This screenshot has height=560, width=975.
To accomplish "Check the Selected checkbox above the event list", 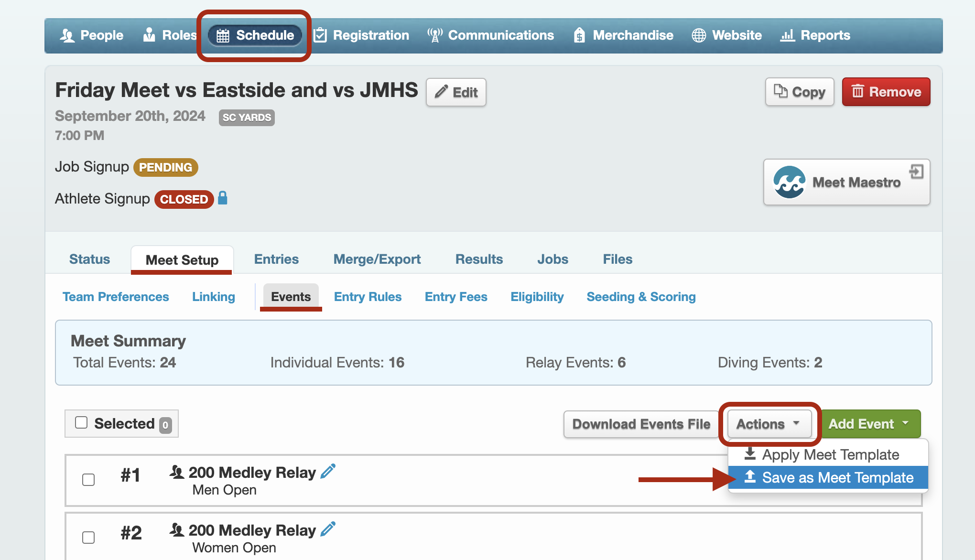I will 81,423.
